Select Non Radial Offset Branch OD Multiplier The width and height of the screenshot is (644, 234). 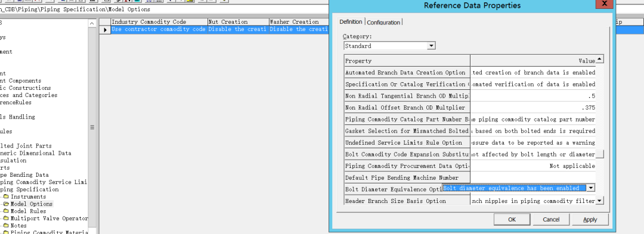pyautogui.click(x=407, y=107)
